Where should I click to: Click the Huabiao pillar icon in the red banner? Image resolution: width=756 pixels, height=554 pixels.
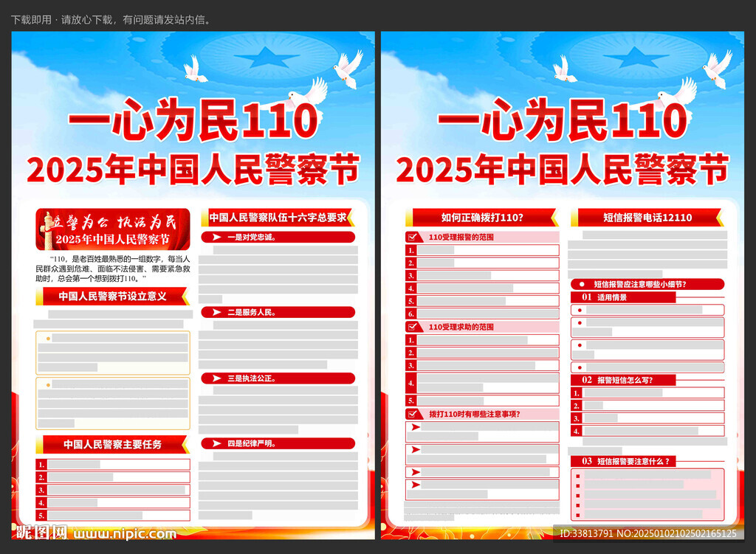pyautogui.click(x=49, y=229)
